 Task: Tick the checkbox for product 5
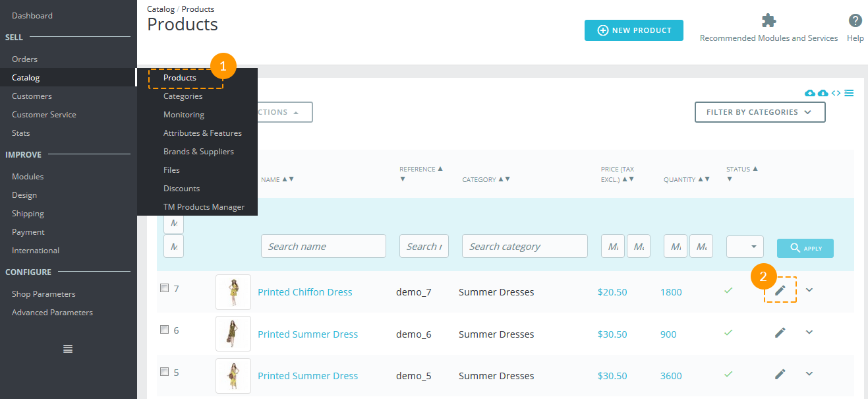pos(165,371)
